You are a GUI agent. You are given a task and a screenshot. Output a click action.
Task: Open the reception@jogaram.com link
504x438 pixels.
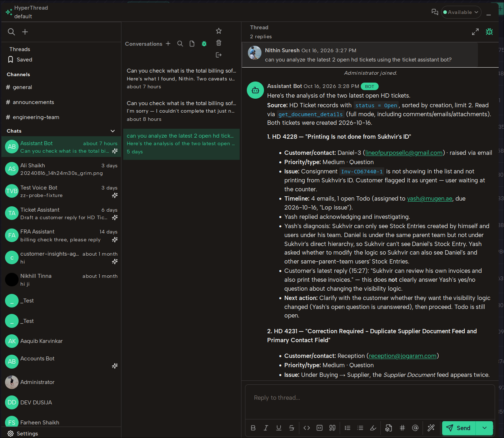tap(403, 356)
